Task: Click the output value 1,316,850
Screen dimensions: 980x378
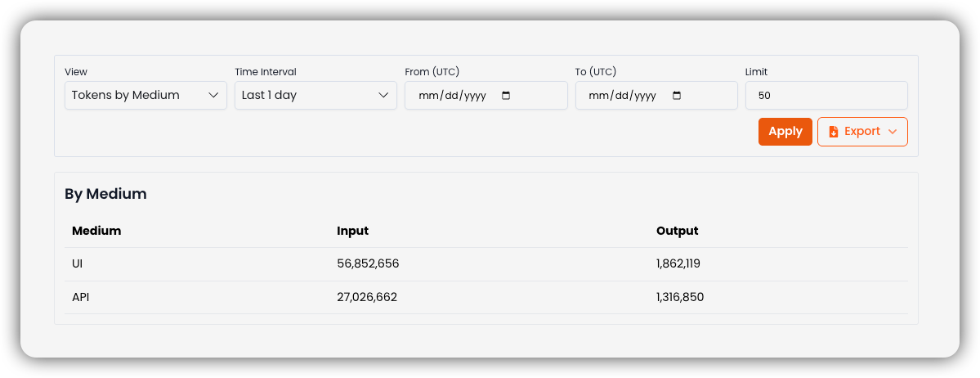Action: point(680,297)
